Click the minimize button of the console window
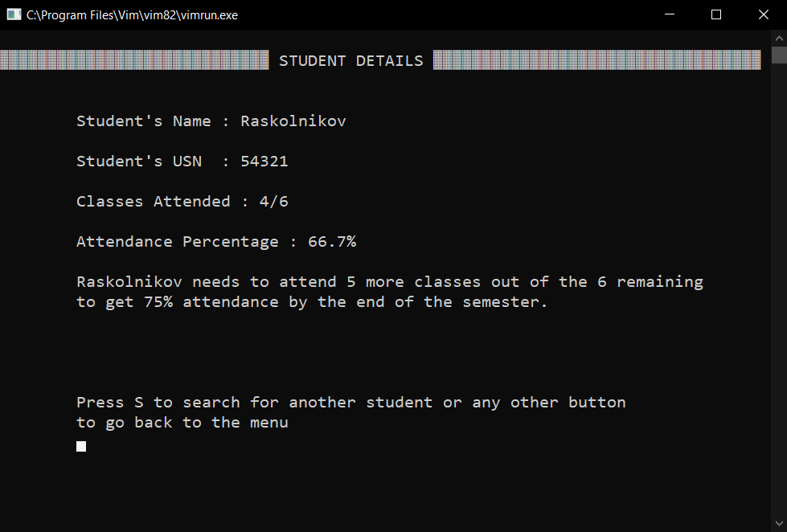The height and width of the screenshot is (532, 787). 670,14
